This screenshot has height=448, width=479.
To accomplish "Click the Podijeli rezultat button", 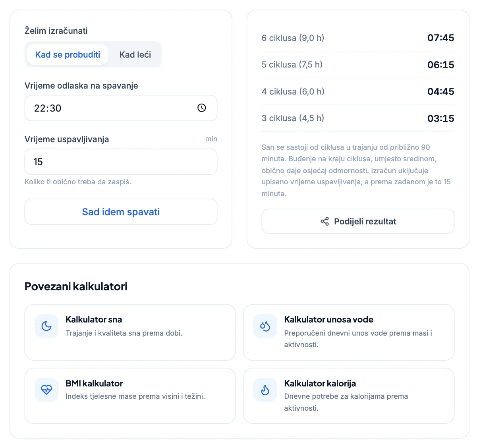I will click(358, 222).
